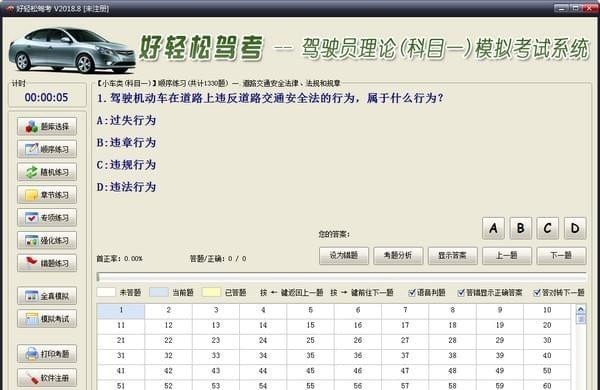
Task: Jump to question 50 in grid
Action: pos(547,372)
